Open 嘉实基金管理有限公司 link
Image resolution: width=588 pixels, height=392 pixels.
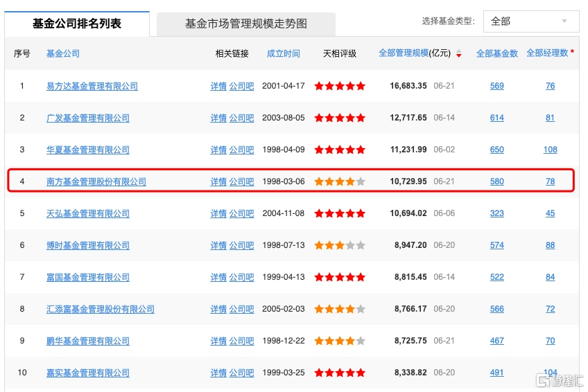pos(88,373)
